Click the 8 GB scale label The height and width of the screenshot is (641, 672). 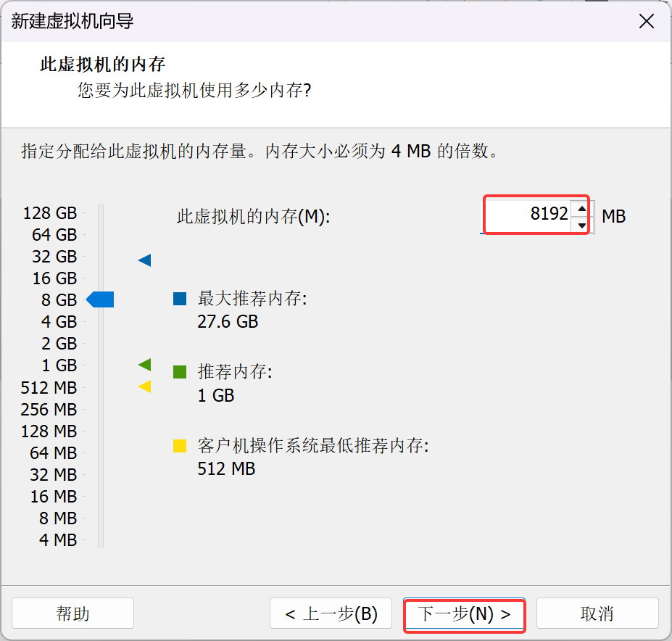[x=59, y=300]
